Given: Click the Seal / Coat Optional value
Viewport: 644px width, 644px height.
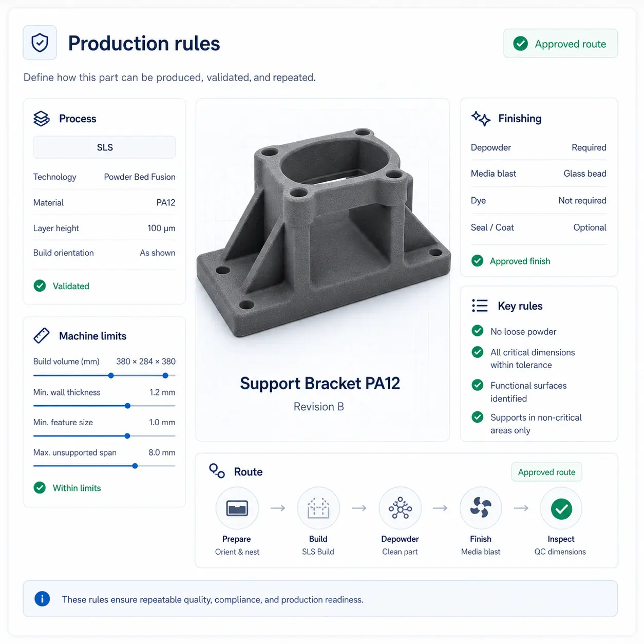Looking at the screenshot, I should click(590, 228).
